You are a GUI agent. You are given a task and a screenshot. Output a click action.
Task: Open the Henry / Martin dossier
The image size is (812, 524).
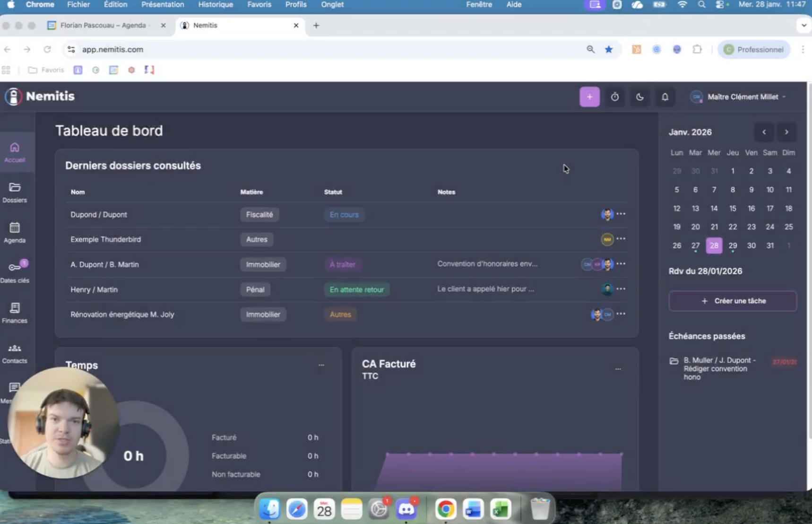(94, 289)
